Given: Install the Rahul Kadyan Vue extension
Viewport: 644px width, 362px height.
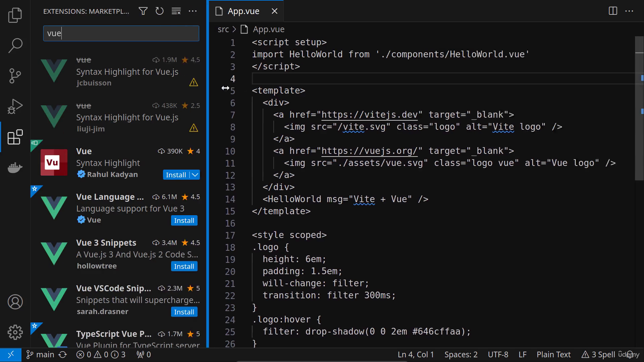Looking at the screenshot, I should [x=176, y=175].
